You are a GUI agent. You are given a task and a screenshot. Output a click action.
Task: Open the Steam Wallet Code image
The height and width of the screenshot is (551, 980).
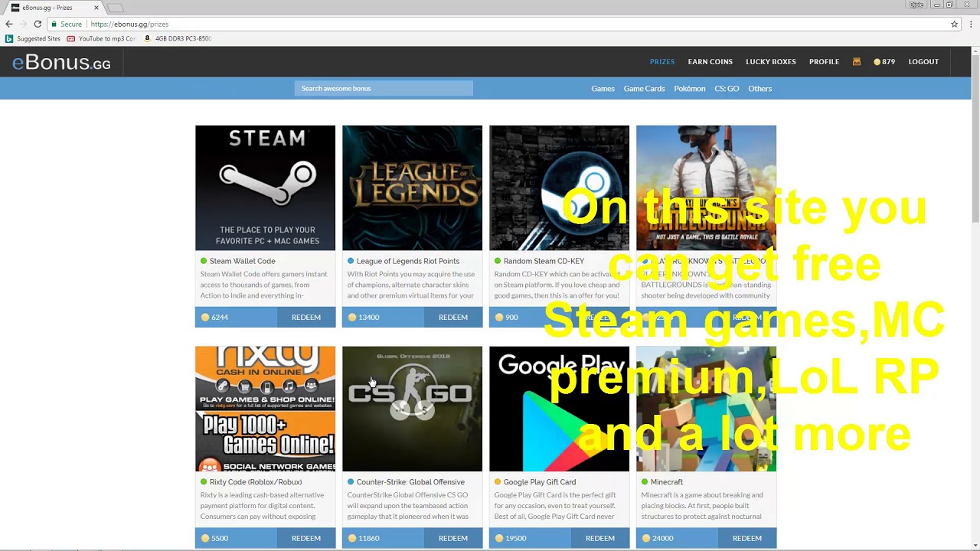[x=265, y=187]
